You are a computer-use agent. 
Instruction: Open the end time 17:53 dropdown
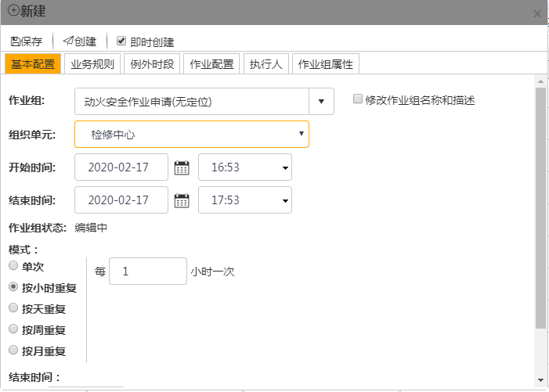[245, 200]
